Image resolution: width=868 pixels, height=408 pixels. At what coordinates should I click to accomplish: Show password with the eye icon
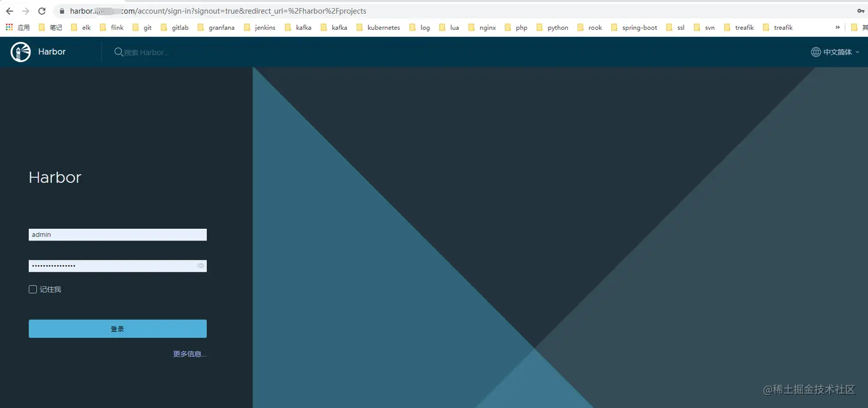200,265
